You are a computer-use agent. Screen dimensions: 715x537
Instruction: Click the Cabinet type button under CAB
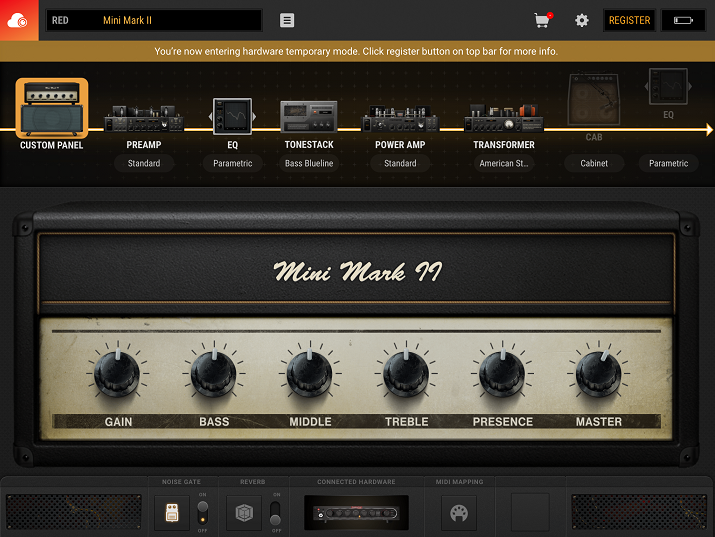click(594, 163)
